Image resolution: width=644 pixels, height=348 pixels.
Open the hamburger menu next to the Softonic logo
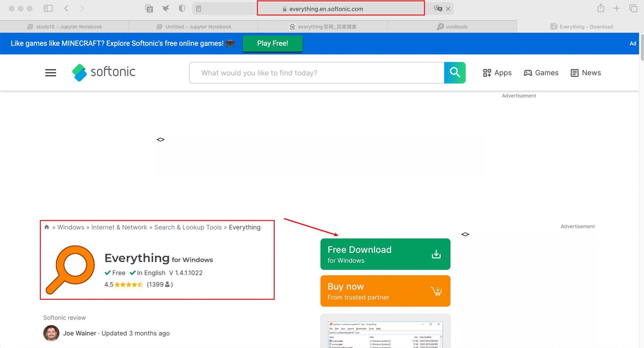tap(50, 73)
